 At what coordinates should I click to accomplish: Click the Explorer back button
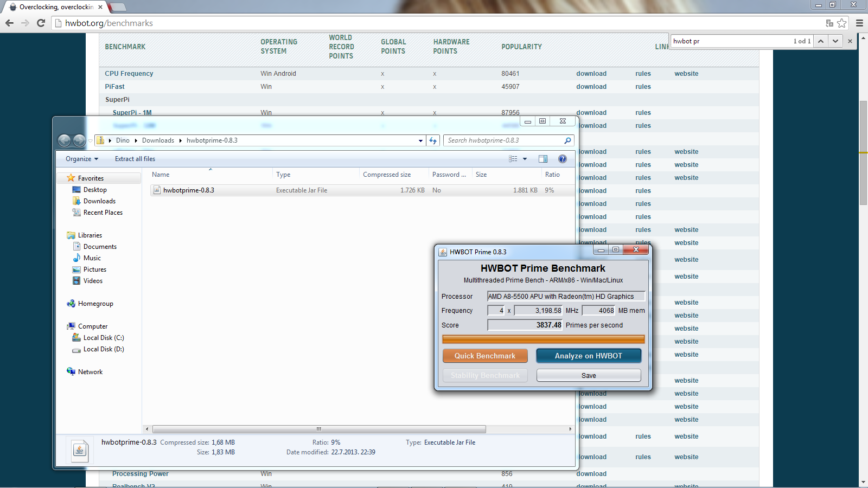(64, 140)
